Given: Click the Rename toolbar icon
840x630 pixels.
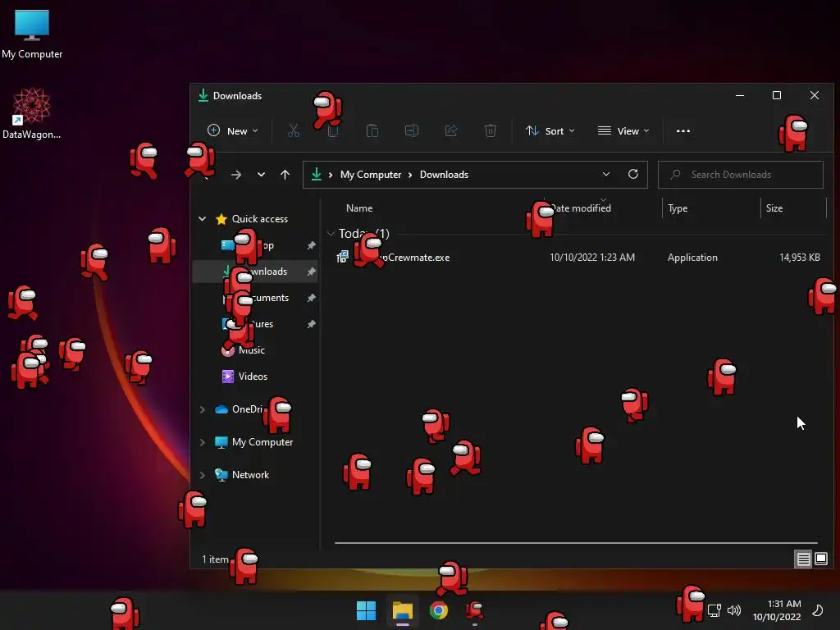Looking at the screenshot, I should [x=412, y=130].
